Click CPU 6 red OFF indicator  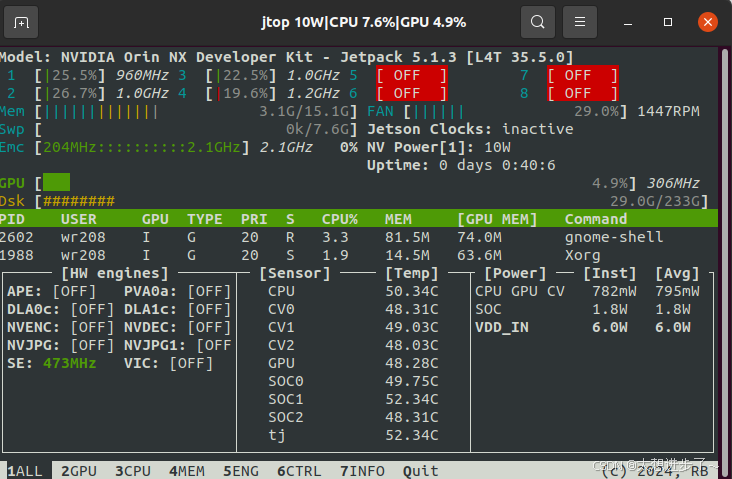tap(412, 93)
